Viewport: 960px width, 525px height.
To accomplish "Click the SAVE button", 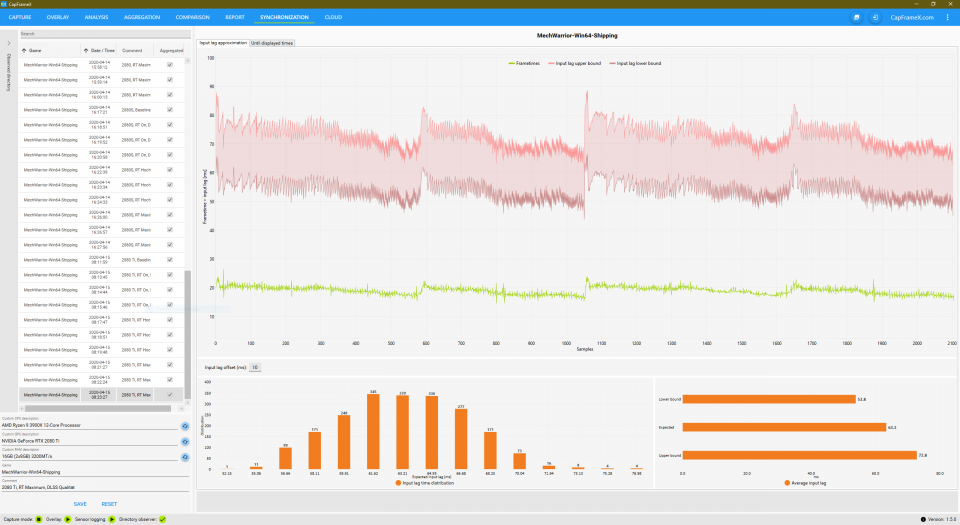I will (x=80, y=504).
